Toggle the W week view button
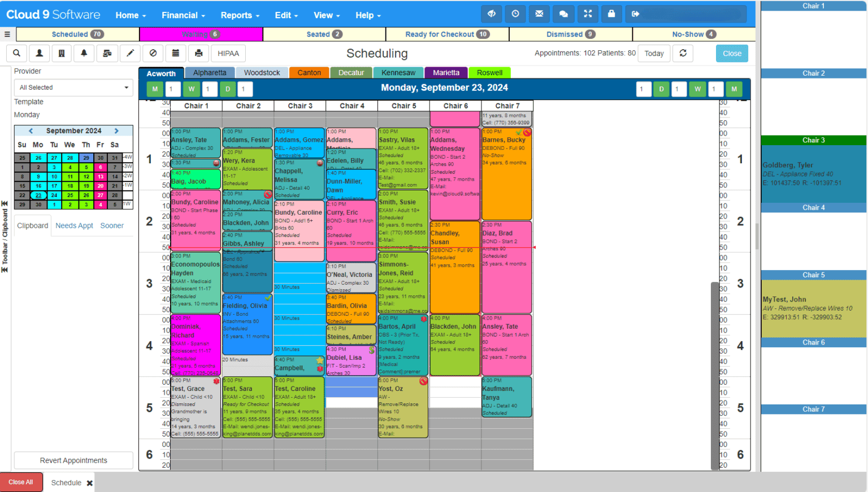Viewport: 868px width, 492px height. [191, 89]
